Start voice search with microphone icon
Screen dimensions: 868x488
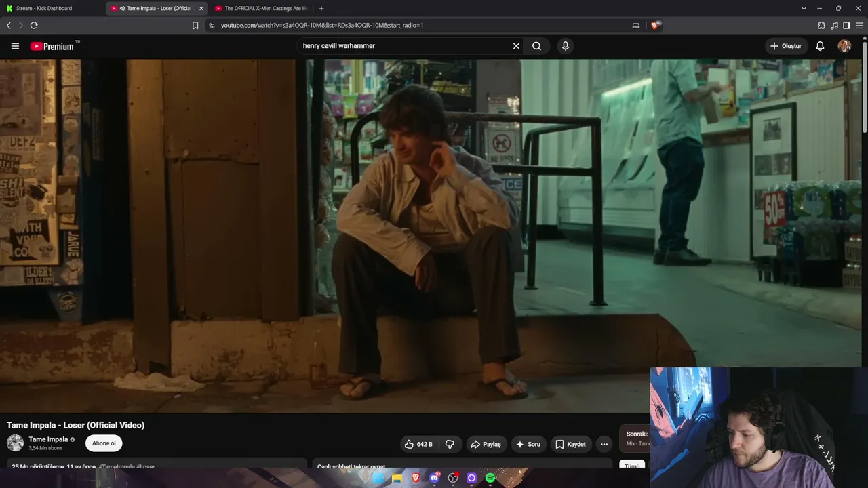pyautogui.click(x=566, y=46)
